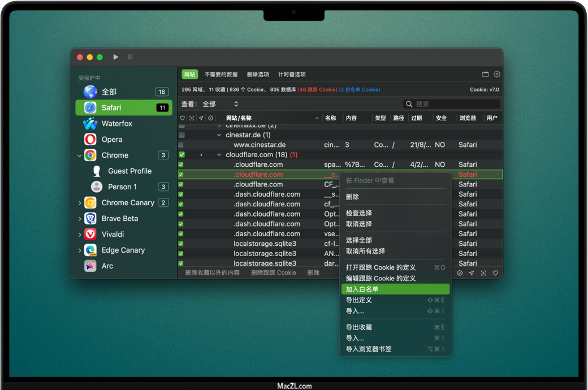Click the 删除跟踪 Cookie button
The width and height of the screenshot is (588, 390).
[x=273, y=272]
